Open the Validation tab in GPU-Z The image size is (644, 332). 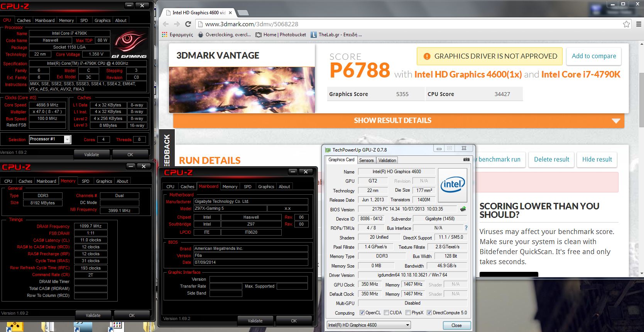(x=387, y=160)
